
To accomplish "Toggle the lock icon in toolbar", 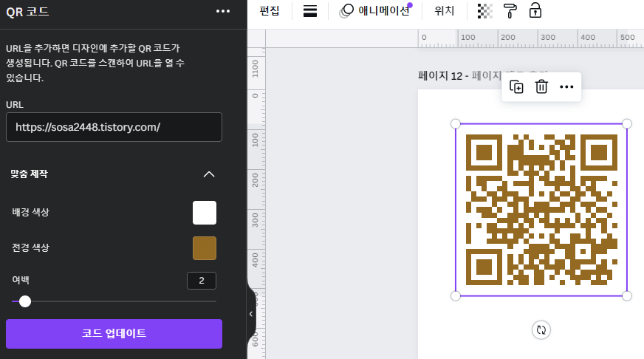I will [x=535, y=10].
